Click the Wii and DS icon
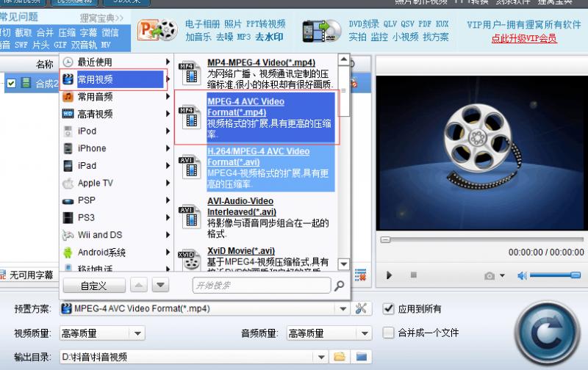 [68, 235]
